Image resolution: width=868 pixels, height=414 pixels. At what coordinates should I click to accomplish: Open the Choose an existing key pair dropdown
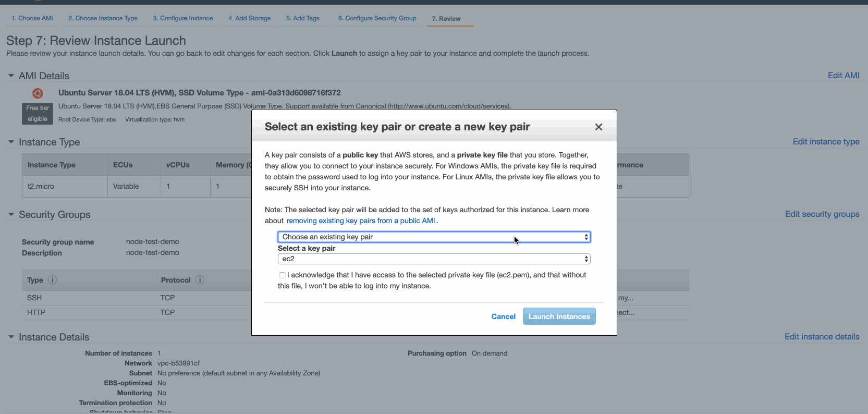coord(434,237)
